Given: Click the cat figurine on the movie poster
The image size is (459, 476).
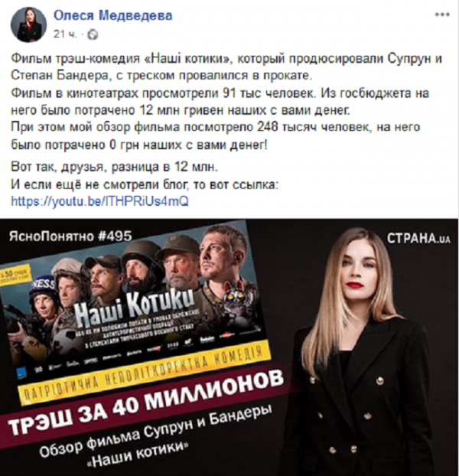Looking at the screenshot, I should click(x=234, y=298).
